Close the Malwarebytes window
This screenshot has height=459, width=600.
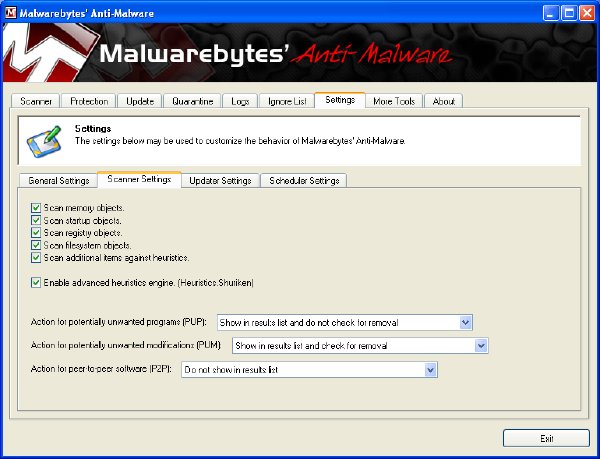[587, 13]
